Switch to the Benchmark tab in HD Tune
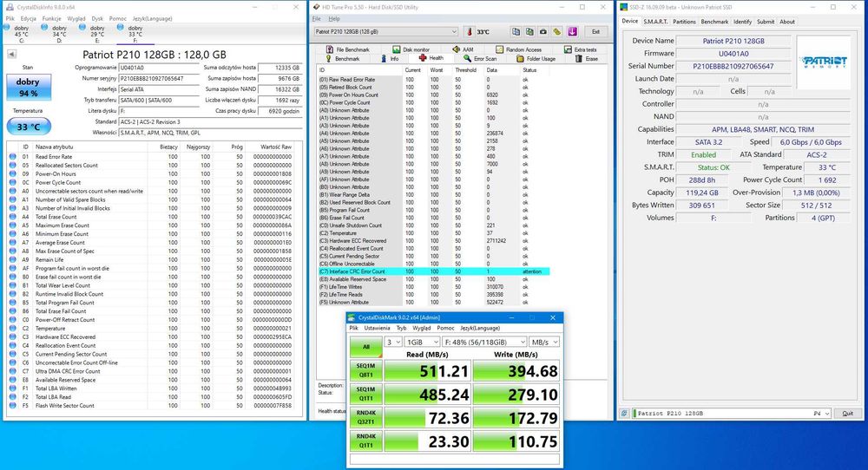This screenshot has height=470, width=868. coord(342,58)
